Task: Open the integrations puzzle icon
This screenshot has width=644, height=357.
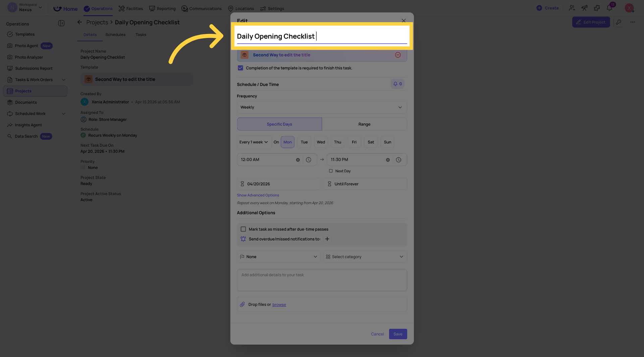Action: 597,8
